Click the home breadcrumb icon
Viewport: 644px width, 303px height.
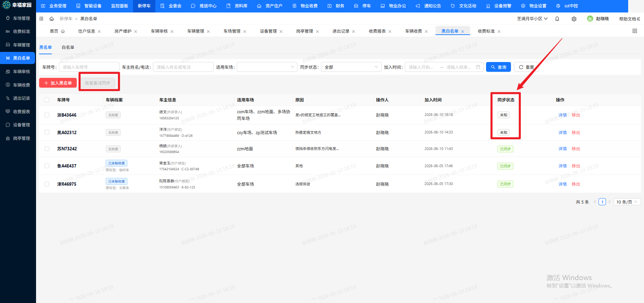tap(52, 19)
